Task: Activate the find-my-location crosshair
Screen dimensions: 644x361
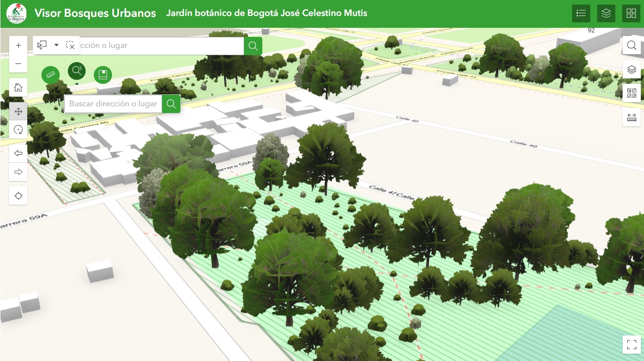Action: 18,196
